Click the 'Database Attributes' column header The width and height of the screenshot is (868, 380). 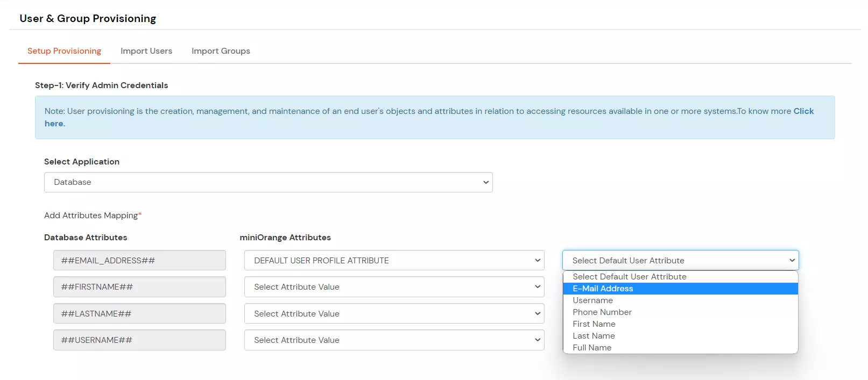coord(86,238)
